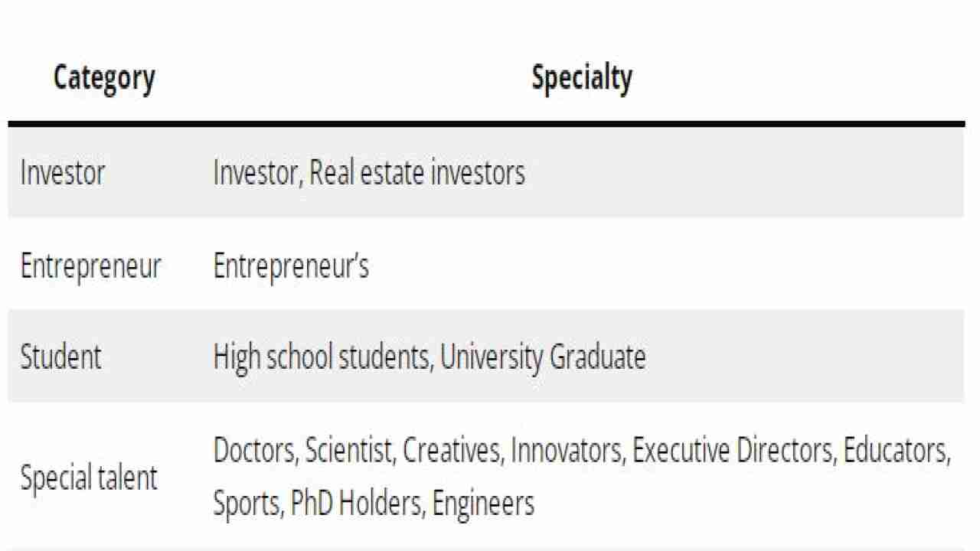Click the "PhD Holders" text

coord(355,504)
